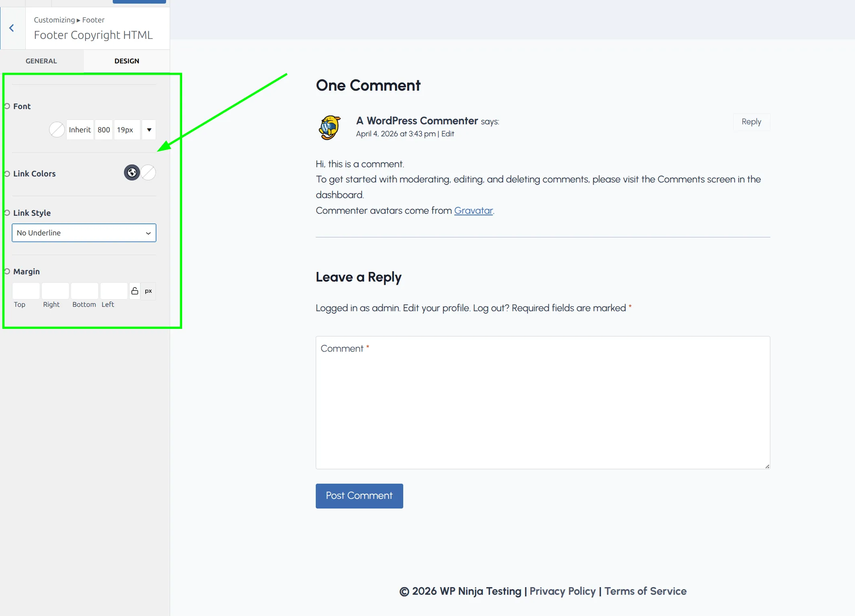Click inside the Top margin input field
The image size is (855, 616).
[26, 291]
